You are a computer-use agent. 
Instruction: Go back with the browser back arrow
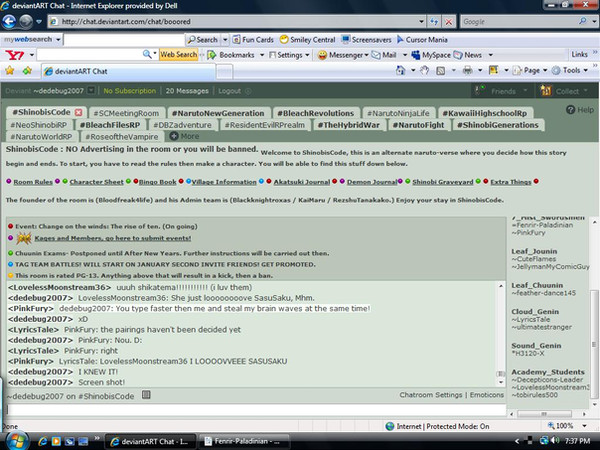pyautogui.click(x=9, y=21)
